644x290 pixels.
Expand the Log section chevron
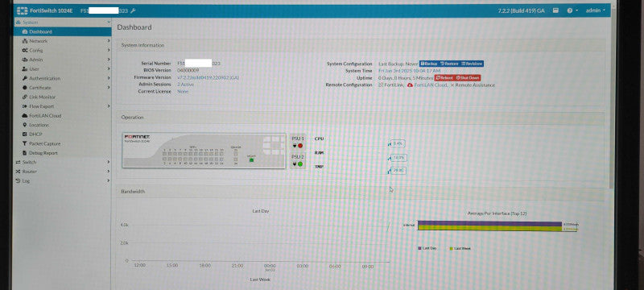[x=109, y=180]
